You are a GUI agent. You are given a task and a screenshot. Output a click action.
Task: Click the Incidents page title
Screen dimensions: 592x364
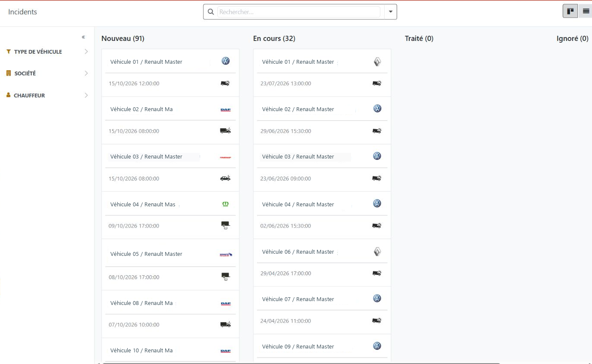(x=22, y=12)
